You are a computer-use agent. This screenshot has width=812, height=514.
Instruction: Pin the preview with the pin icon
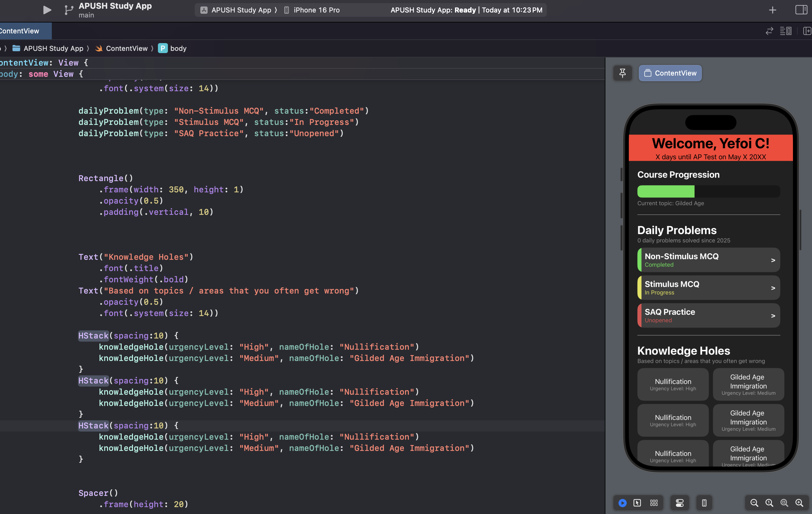pos(623,73)
